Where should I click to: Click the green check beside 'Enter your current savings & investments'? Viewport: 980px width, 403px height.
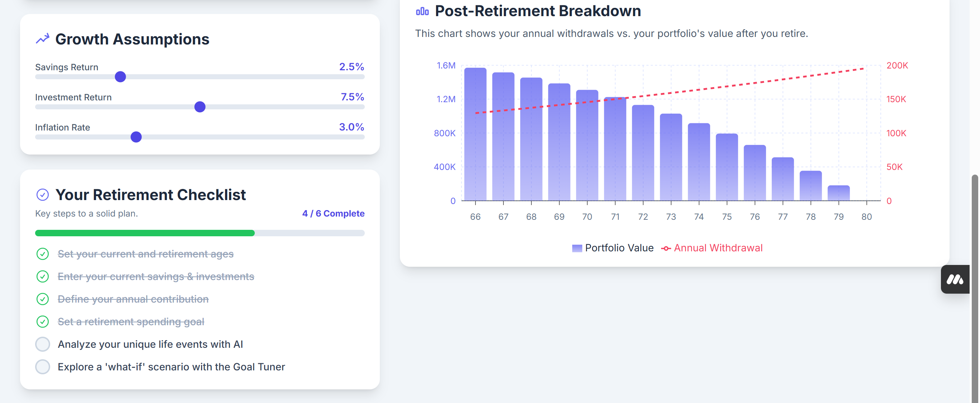(43, 277)
